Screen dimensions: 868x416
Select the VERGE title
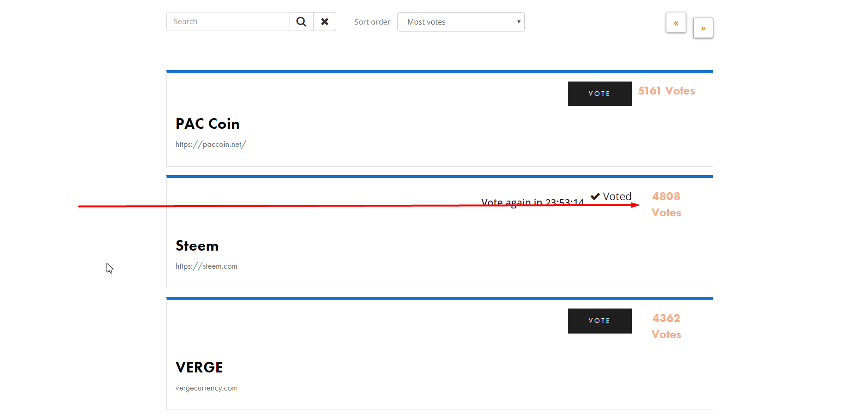point(199,367)
